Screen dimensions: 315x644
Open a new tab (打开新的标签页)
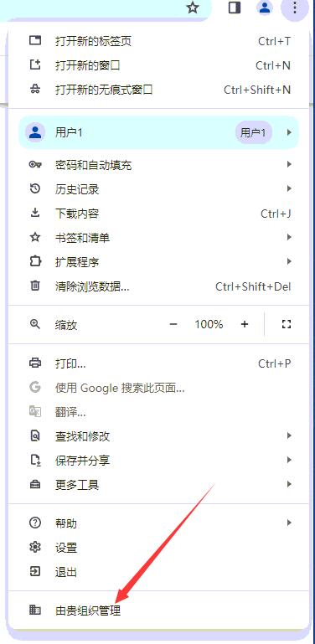click(158, 41)
